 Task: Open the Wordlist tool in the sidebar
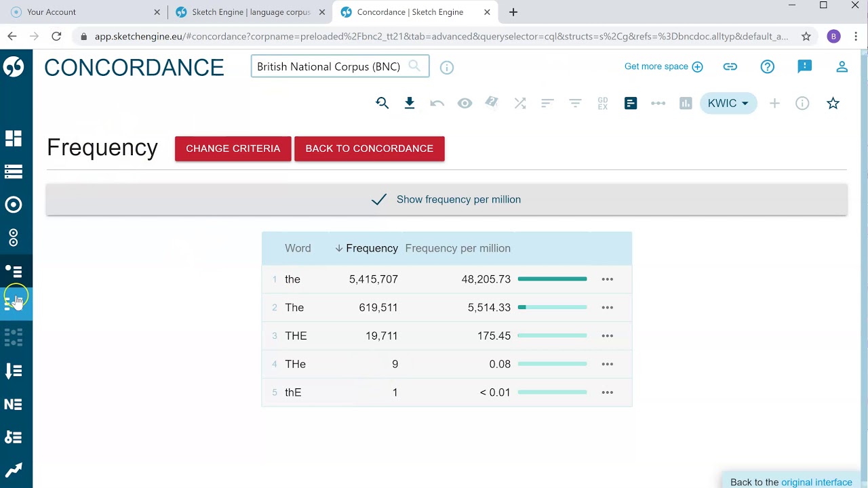[14, 371]
